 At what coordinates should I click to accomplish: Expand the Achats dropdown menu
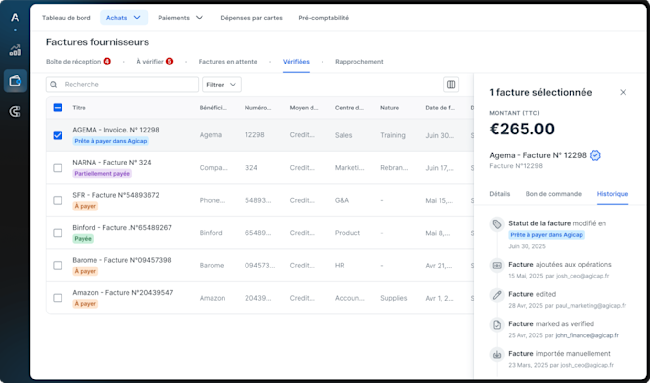click(x=124, y=18)
